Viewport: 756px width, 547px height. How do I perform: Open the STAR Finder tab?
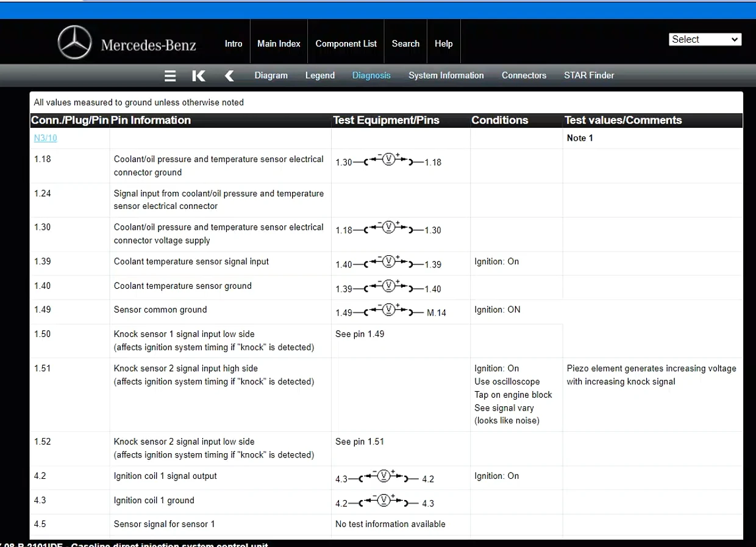coord(589,76)
